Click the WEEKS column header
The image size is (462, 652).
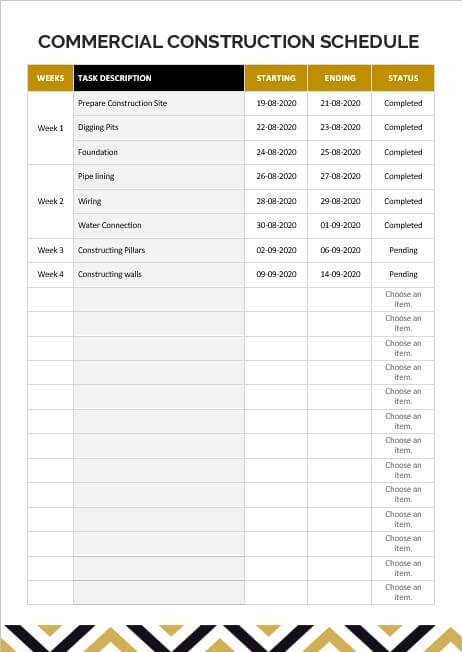tap(50, 78)
